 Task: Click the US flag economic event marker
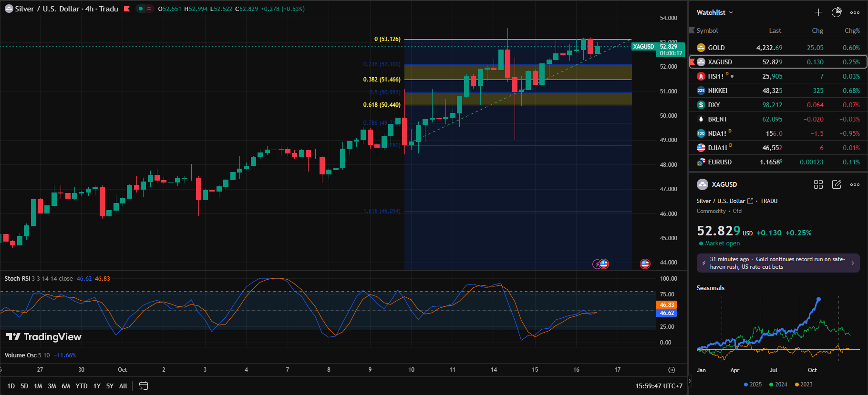coord(645,263)
